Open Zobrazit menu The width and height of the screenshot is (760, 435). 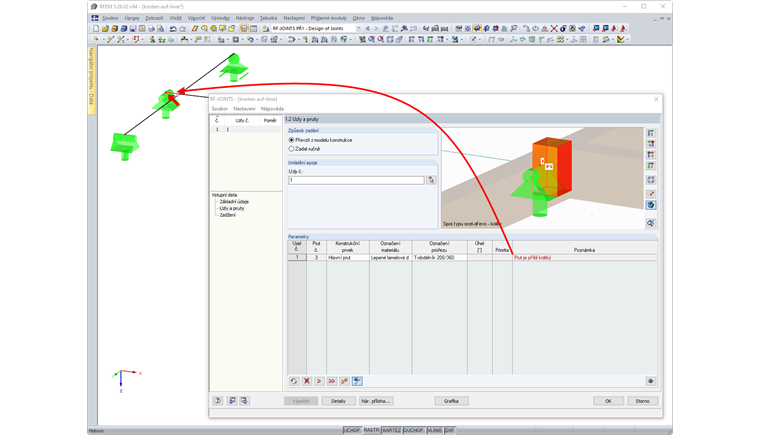click(x=154, y=18)
